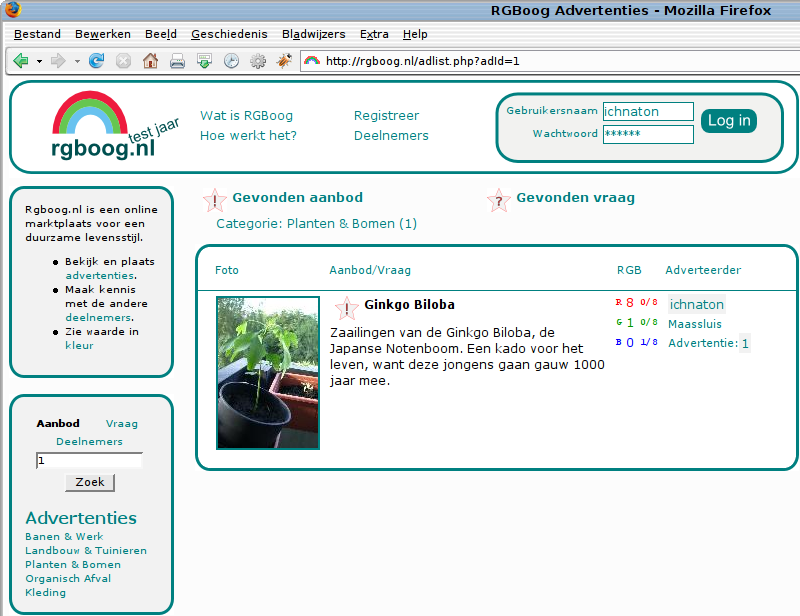Open Categorie: Planten & Bomen (1)
Viewport: 800px width, 616px height.
(x=316, y=224)
